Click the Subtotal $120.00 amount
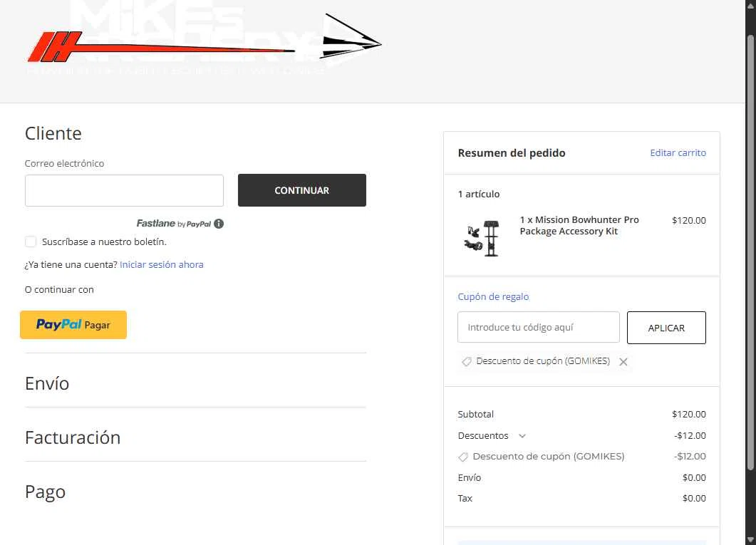 [688, 415]
